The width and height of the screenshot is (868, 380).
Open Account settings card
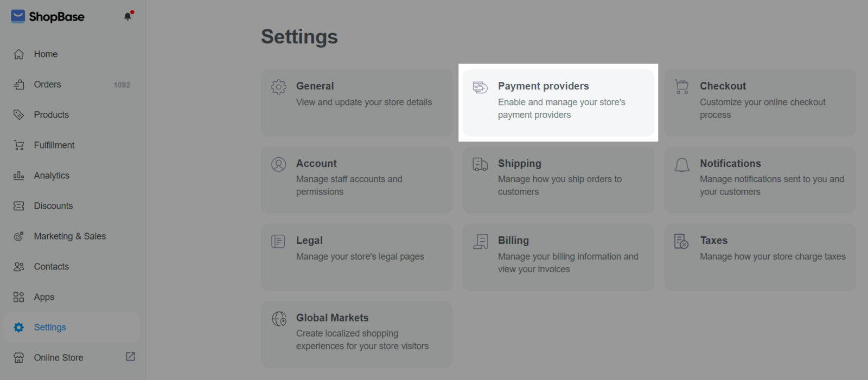(356, 179)
